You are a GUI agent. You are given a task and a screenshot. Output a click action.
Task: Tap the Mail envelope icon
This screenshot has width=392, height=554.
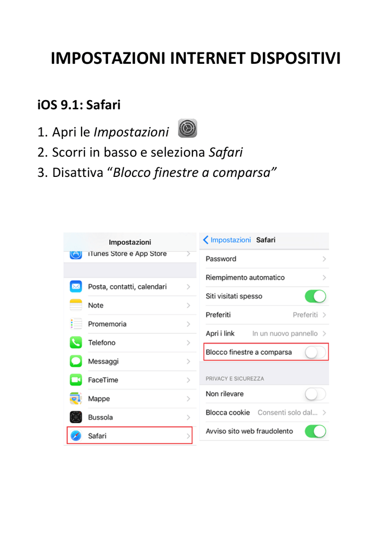pos(76,286)
